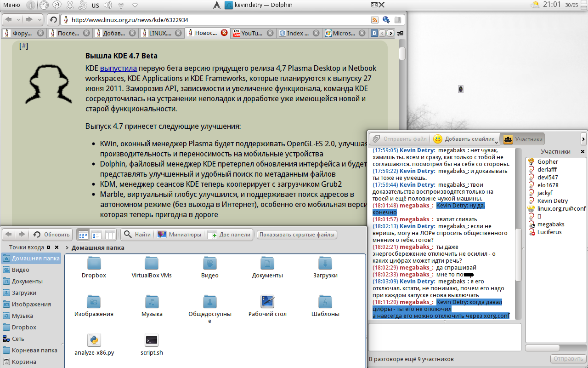The width and height of the screenshot is (588, 368).
Task: Open the Общедоступные folder
Action: click(209, 309)
